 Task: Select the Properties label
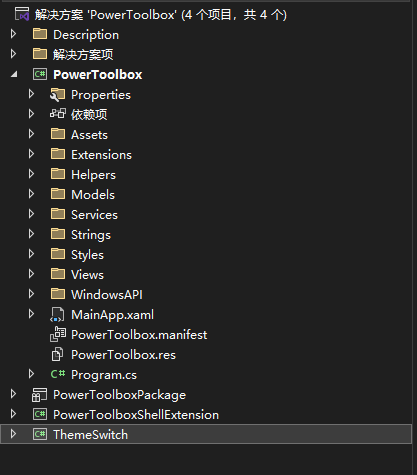pos(101,95)
